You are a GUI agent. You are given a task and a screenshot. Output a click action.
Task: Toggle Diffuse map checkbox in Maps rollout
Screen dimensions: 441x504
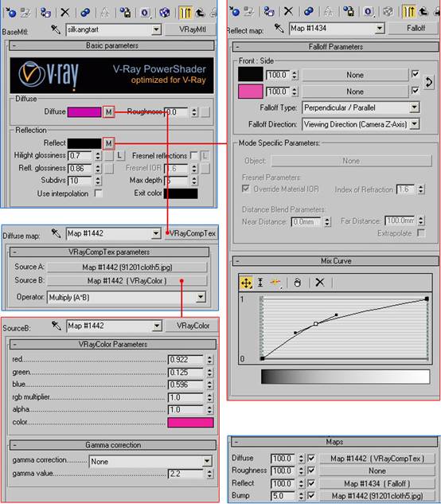click(x=311, y=458)
